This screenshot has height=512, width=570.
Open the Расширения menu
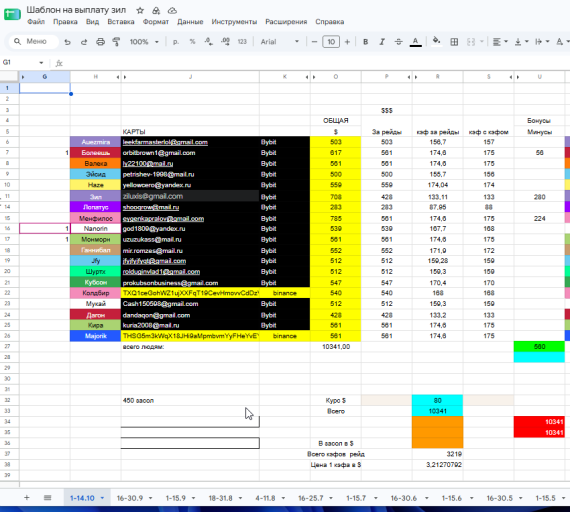286,22
